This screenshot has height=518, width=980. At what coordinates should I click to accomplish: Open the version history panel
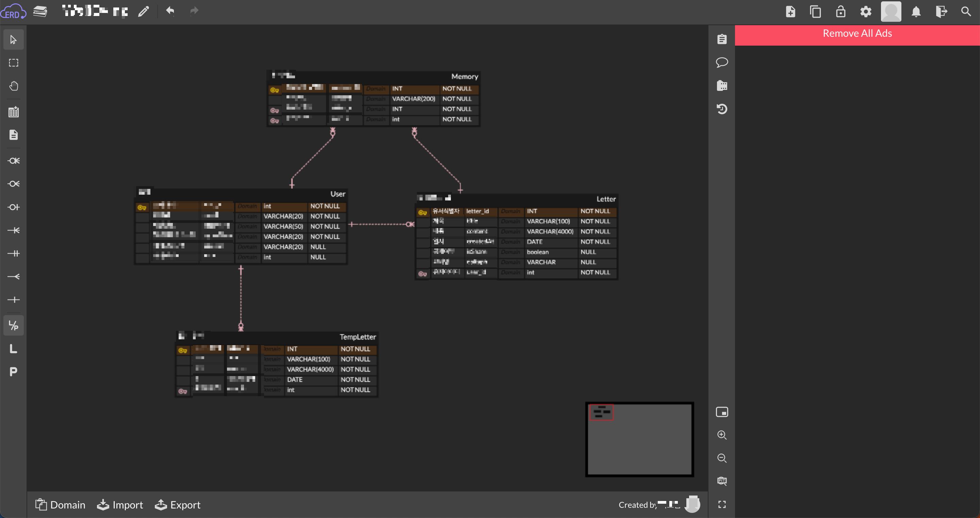(722, 109)
